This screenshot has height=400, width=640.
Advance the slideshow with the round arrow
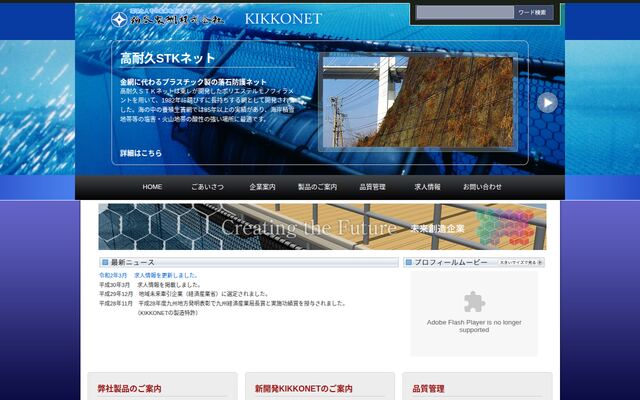547,103
